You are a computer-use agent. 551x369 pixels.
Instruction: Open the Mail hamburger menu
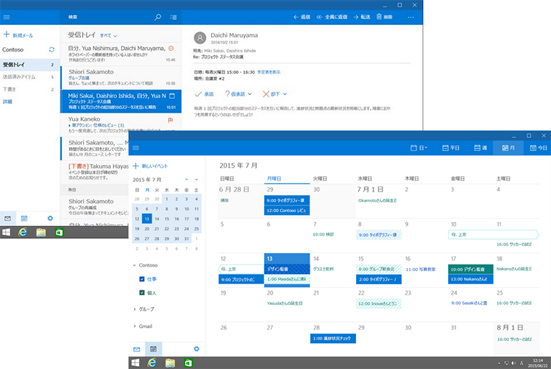point(6,17)
